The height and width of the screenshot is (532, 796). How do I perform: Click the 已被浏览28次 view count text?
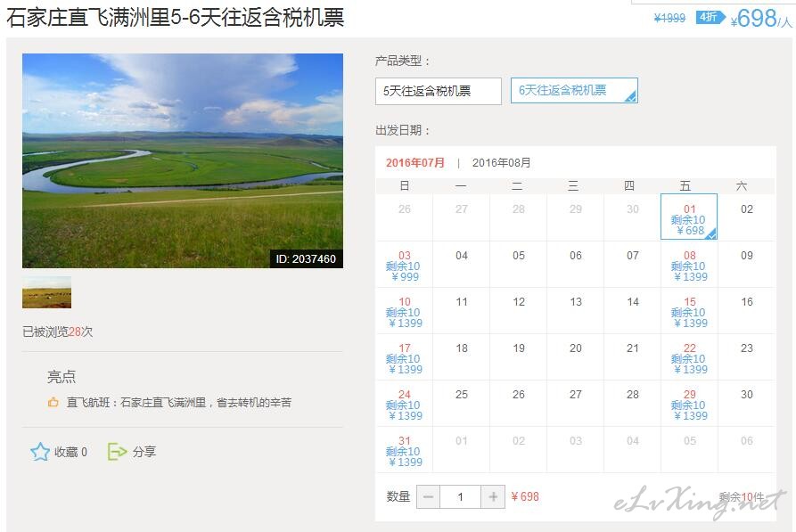(x=57, y=332)
